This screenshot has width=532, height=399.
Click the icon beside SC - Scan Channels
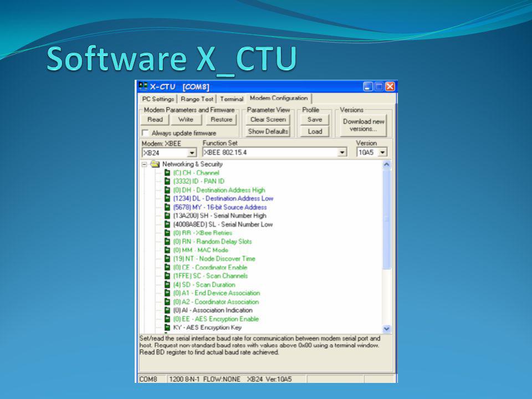[x=167, y=276]
